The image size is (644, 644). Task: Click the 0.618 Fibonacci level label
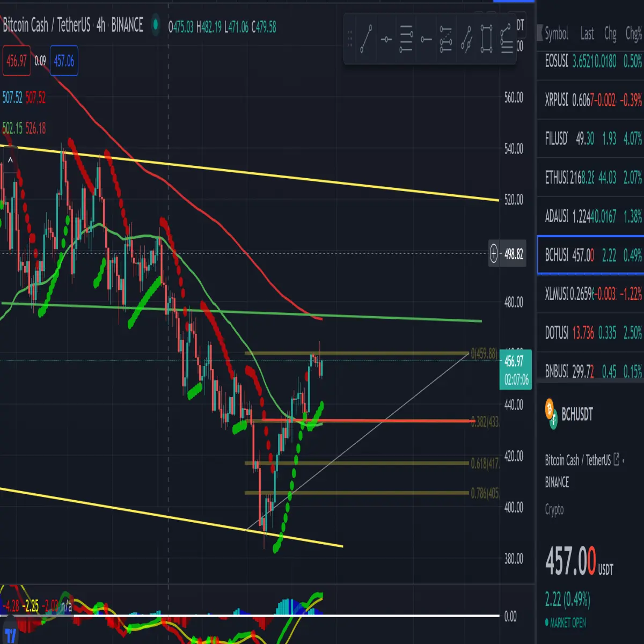[485, 463]
